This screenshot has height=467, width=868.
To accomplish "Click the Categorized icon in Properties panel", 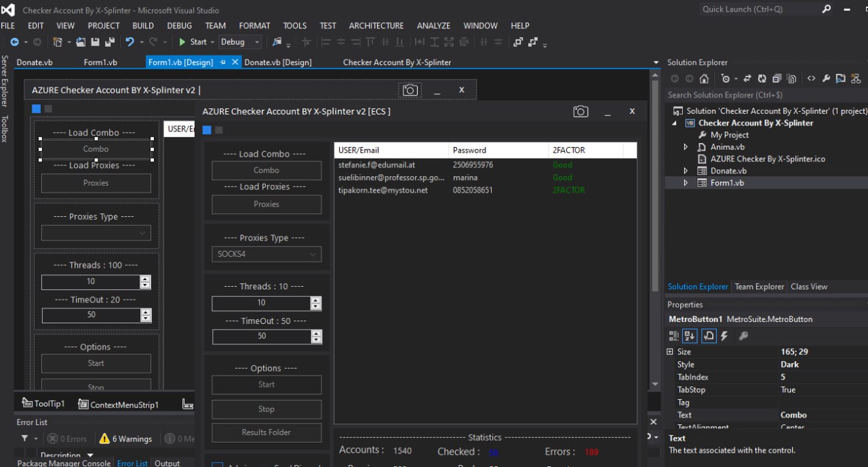I will coord(674,336).
